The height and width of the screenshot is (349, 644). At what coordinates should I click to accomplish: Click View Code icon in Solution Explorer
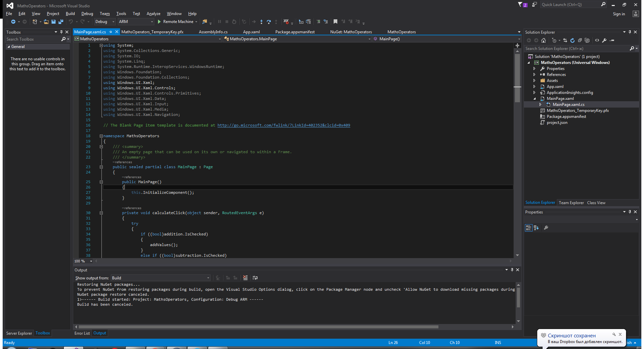(597, 40)
